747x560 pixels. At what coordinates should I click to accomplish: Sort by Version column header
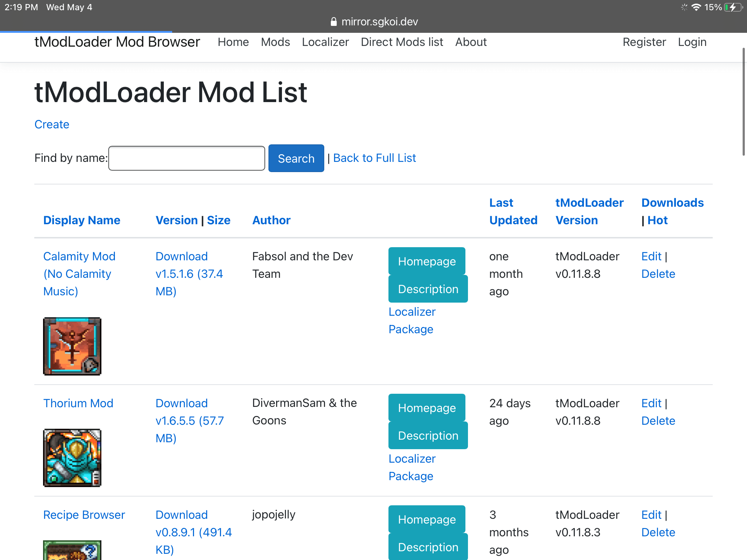coord(177,220)
